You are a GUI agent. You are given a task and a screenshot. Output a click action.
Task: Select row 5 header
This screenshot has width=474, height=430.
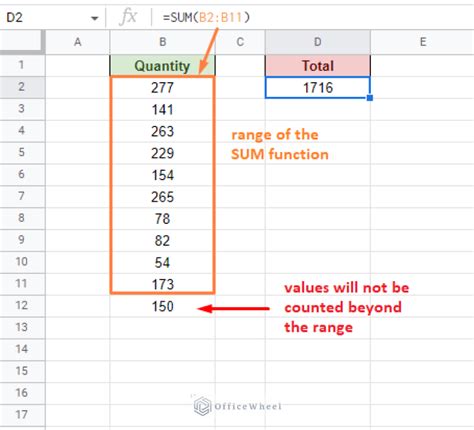(x=22, y=153)
